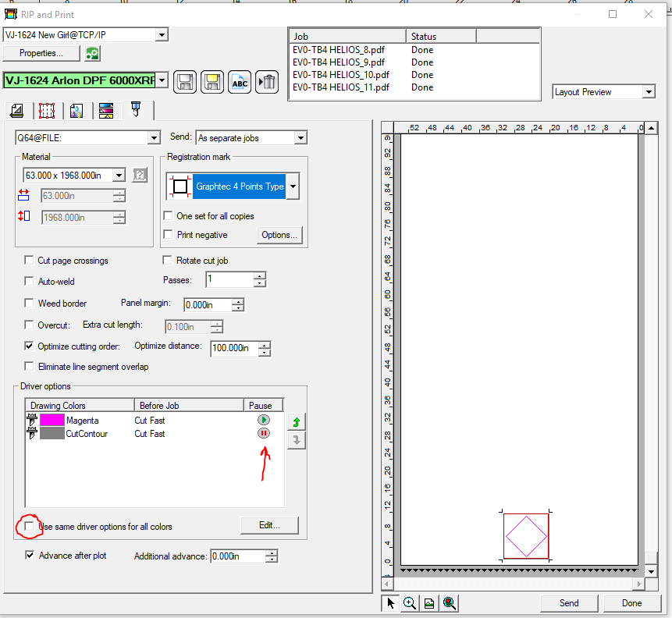Select the EV0-TB4 HELIOS_8.pdf job
672x618 pixels.
tap(339, 50)
